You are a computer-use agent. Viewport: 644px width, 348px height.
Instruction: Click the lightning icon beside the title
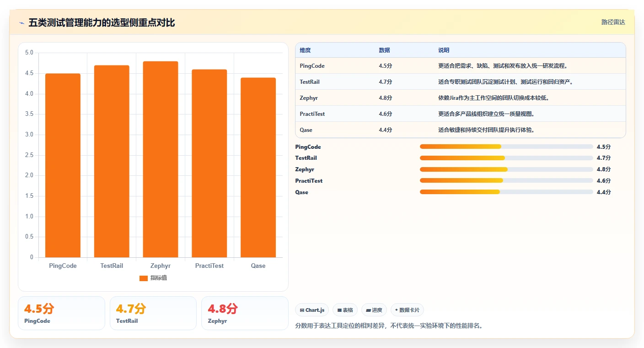(x=21, y=23)
